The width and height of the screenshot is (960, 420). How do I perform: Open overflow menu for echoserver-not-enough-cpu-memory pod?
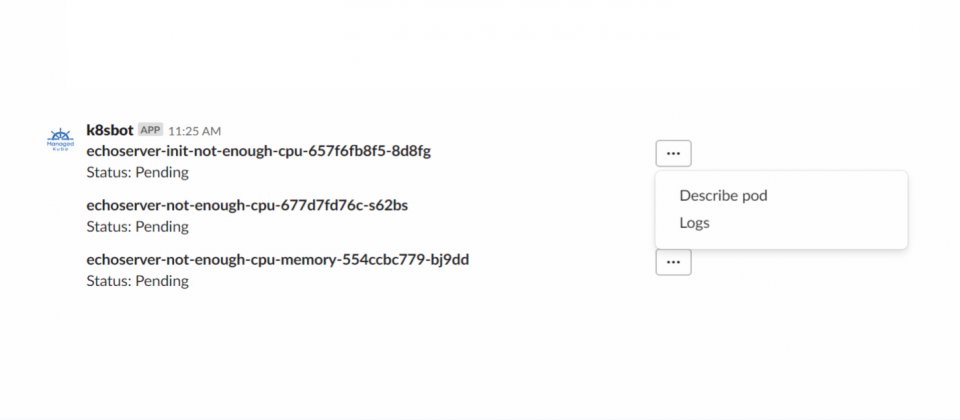673,262
